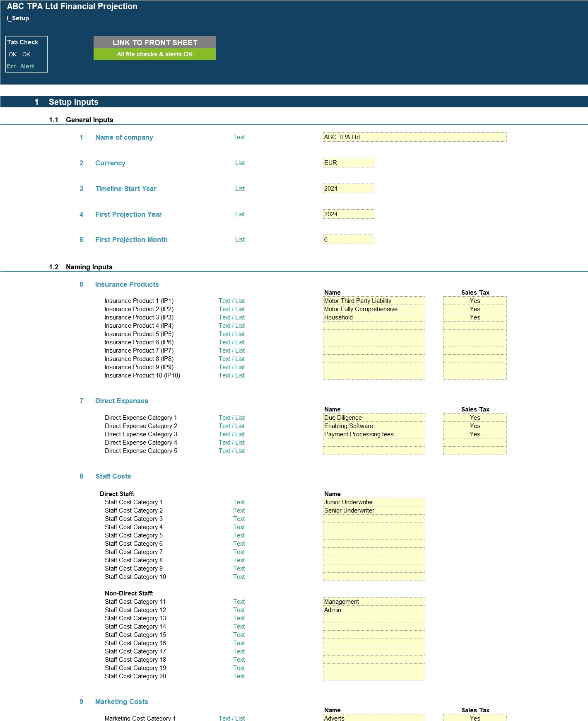Select the Due Diligence expense cell
The width and height of the screenshot is (588, 721).
point(374,418)
